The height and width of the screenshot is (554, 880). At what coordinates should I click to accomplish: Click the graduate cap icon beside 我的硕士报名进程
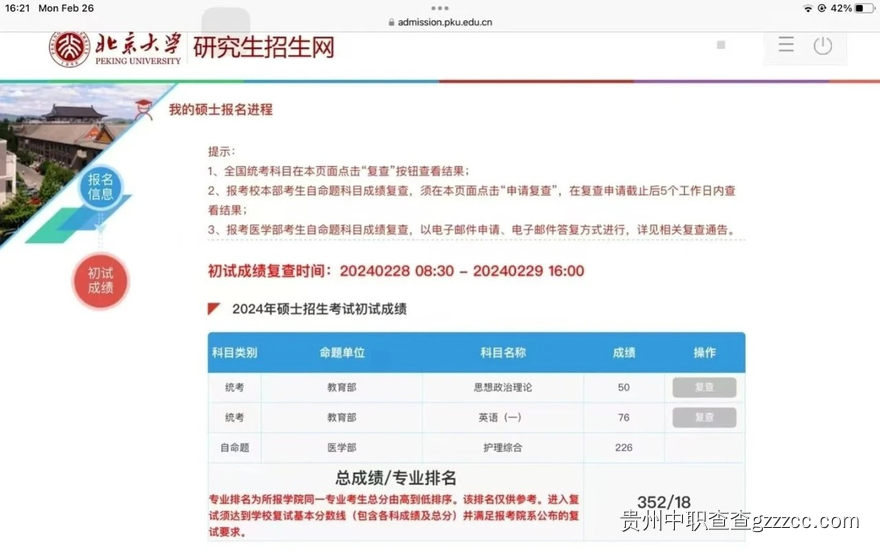[144, 109]
